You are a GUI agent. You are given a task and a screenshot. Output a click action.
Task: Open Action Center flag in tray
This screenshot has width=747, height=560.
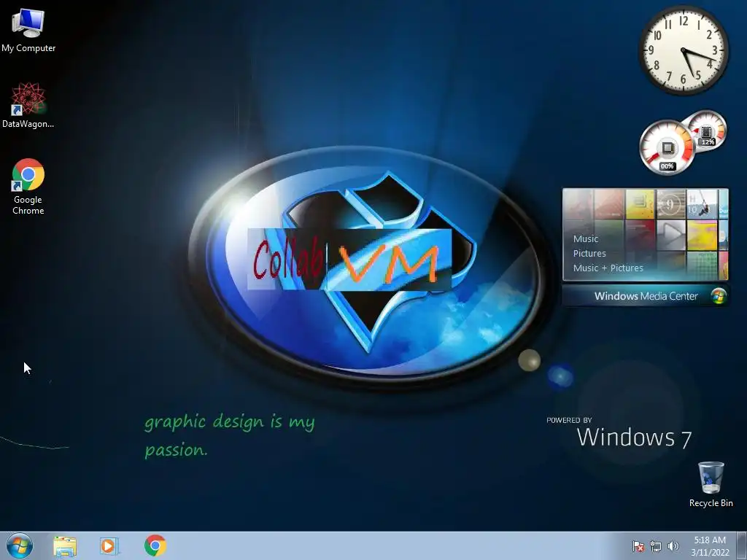point(638,546)
